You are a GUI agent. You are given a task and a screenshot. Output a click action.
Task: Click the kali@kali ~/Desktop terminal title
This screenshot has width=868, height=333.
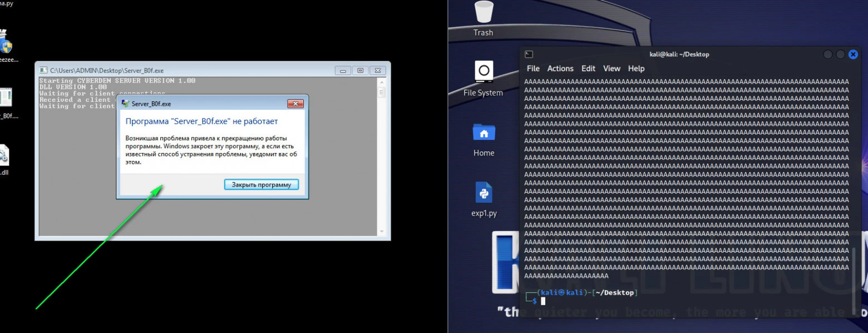click(x=679, y=54)
